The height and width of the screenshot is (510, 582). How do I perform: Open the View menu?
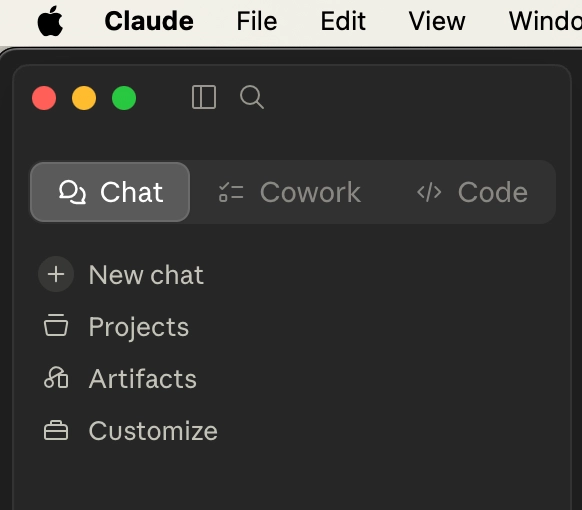[x=437, y=21]
